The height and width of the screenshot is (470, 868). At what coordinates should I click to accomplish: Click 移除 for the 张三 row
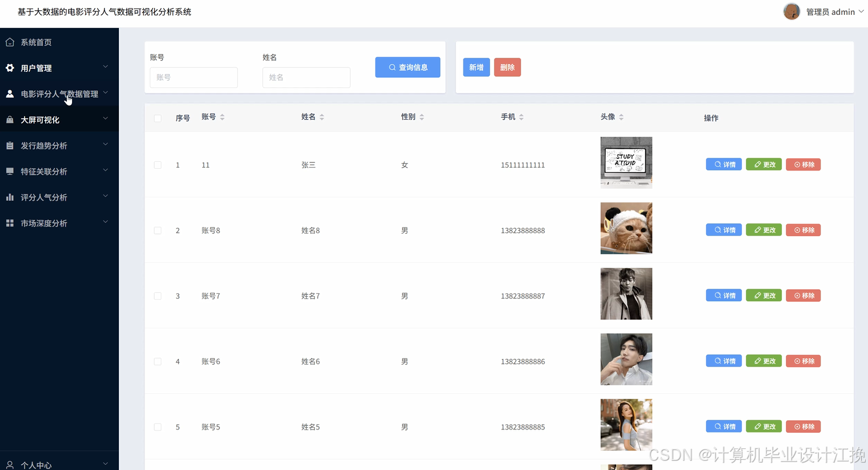coord(803,165)
